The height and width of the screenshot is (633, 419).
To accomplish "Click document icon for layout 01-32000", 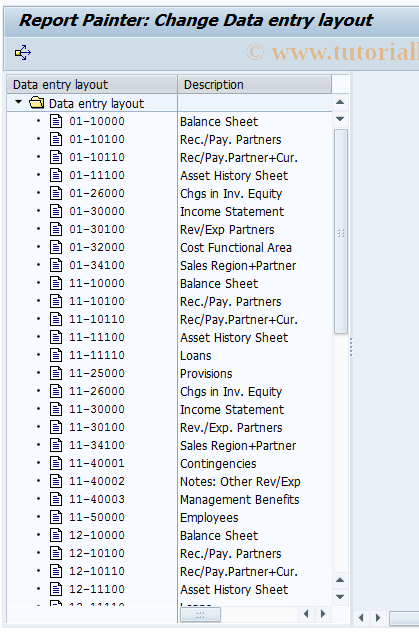I will (56, 247).
